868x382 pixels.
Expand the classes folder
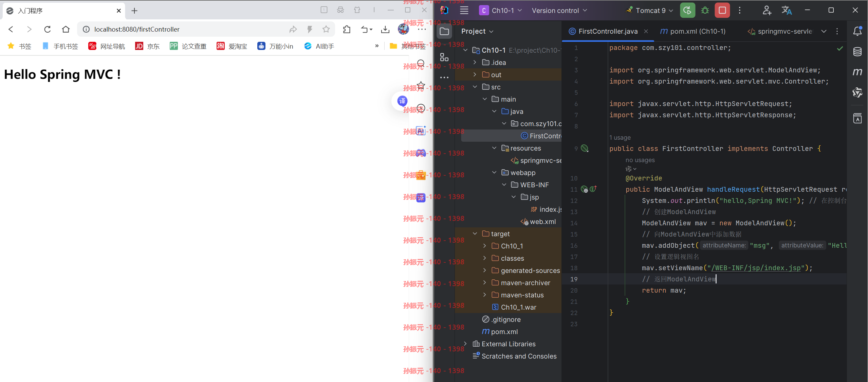click(x=485, y=258)
